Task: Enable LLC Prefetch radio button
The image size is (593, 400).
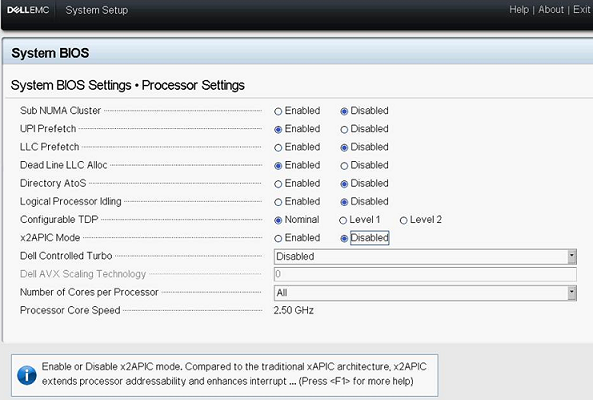Action: click(x=278, y=147)
